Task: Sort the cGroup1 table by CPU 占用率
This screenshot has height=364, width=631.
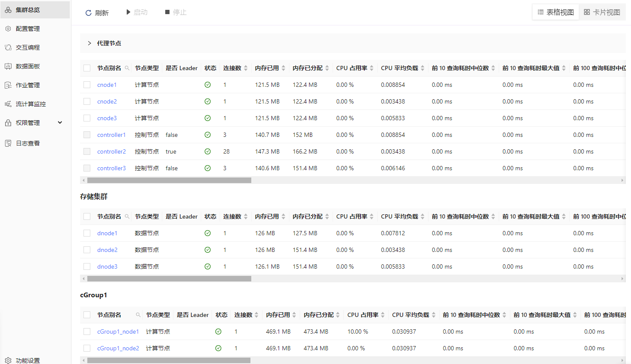Action: pyautogui.click(x=383, y=315)
